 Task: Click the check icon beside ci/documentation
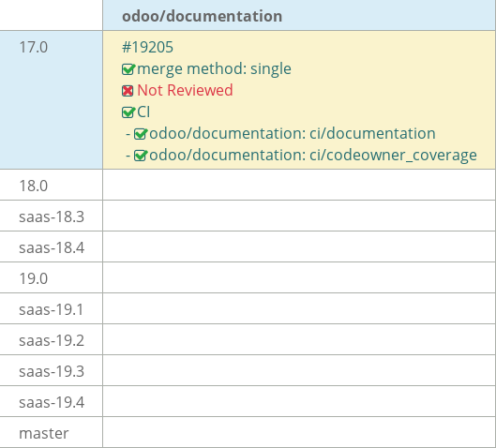[x=141, y=134]
